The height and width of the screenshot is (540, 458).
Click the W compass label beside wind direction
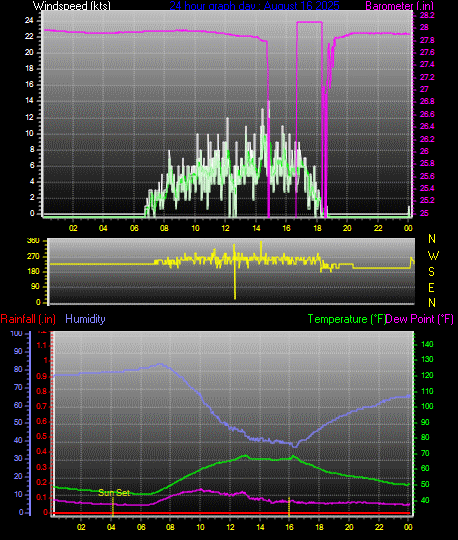pyautogui.click(x=433, y=256)
